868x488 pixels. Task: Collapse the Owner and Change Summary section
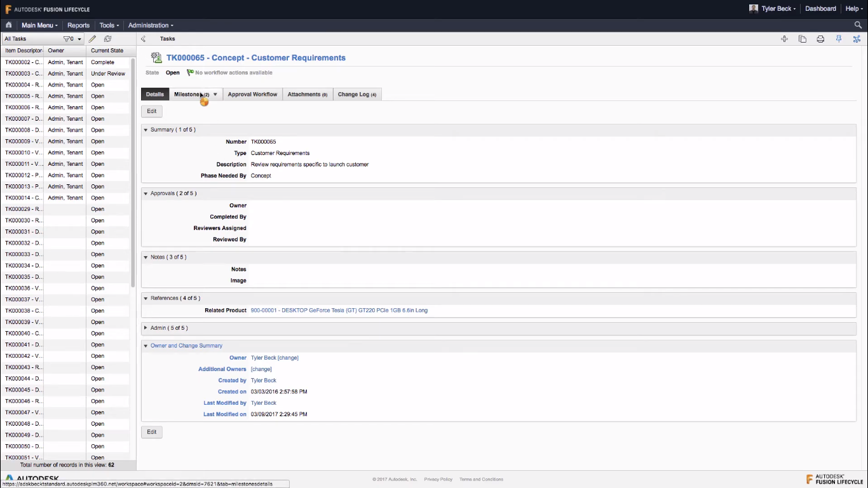(x=146, y=346)
